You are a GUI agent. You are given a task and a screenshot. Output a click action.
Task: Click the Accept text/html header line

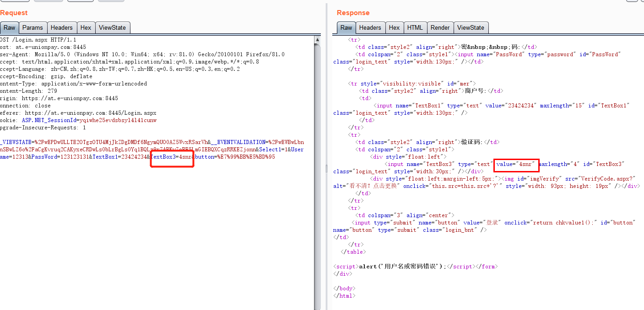[130, 62]
